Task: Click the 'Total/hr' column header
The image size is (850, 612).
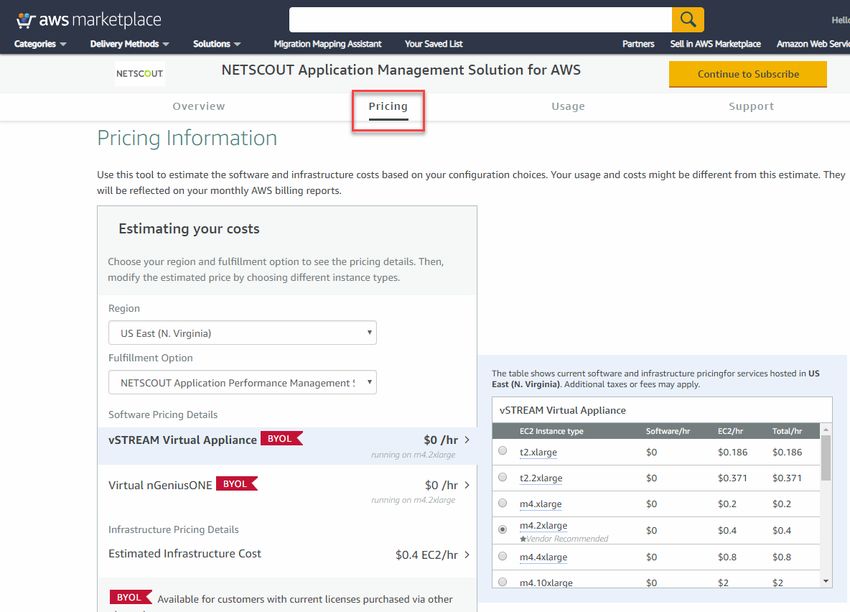Action: click(x=787, y=431)
